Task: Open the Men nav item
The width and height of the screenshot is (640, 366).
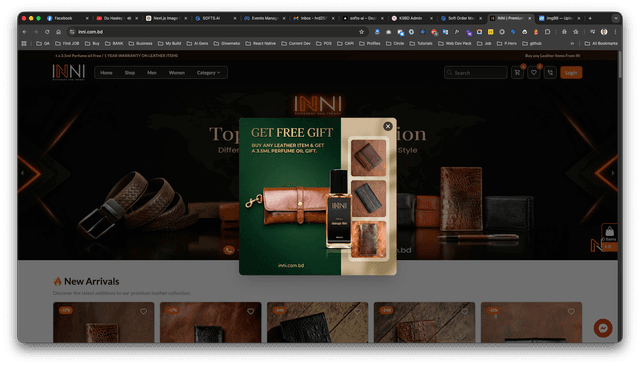Action: 152,73
